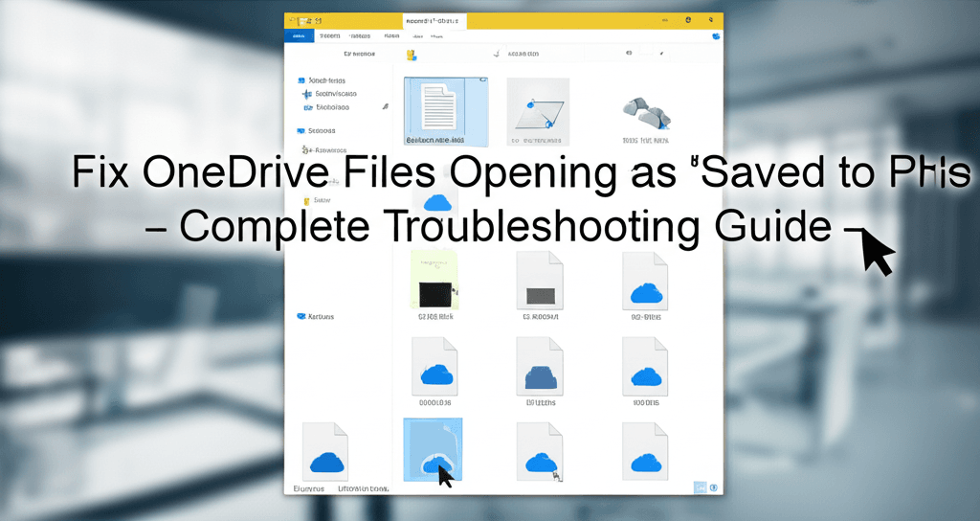Open the cloud file labeled 100 DIIS
The image size is (980, 521).
tap(646, 366)
